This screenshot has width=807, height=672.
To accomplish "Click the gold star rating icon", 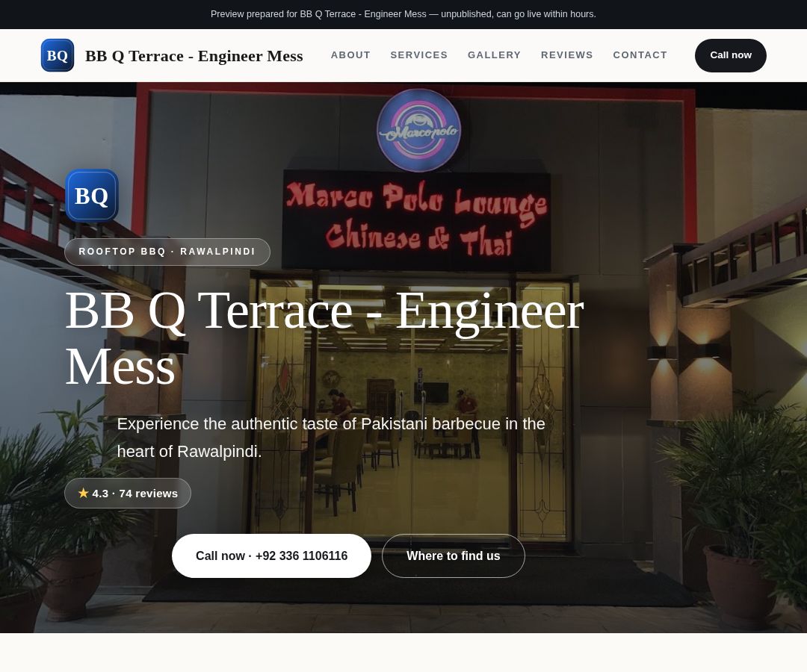I will (84, 493).
